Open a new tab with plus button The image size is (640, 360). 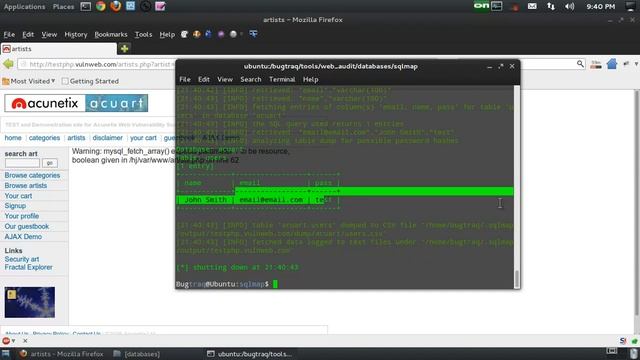click(124, 49)
